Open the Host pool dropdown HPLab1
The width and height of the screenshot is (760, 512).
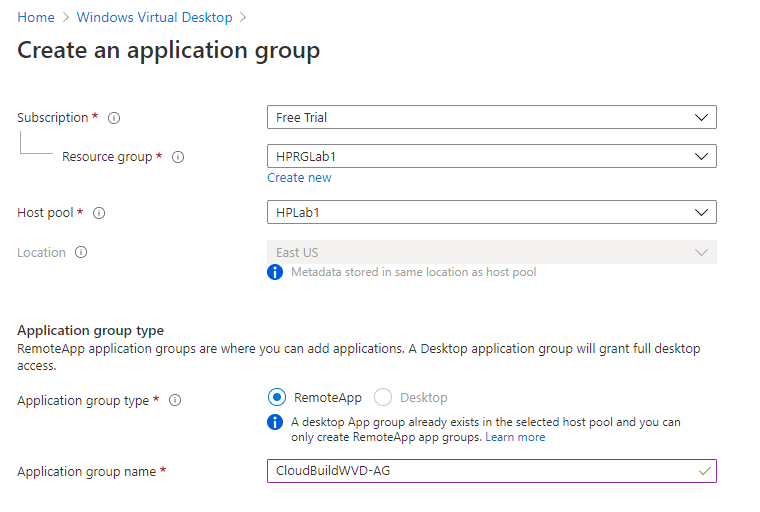click(x=491, y=212)
